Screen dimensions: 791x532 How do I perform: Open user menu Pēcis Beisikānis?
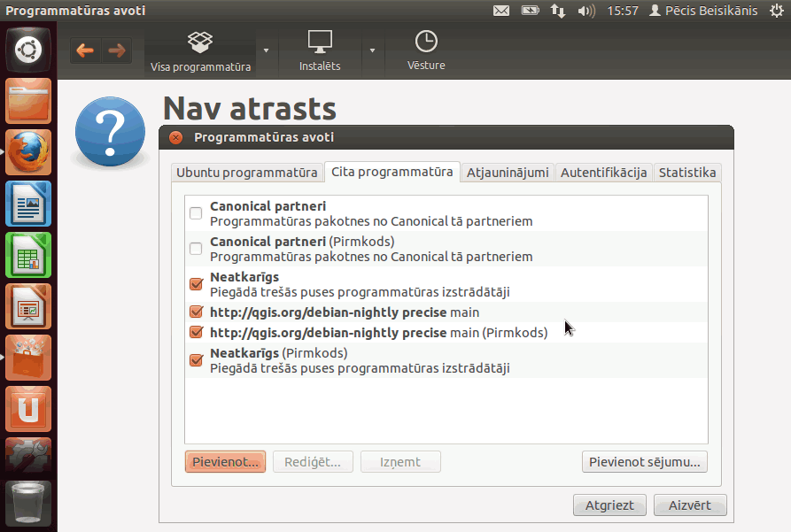703,11
